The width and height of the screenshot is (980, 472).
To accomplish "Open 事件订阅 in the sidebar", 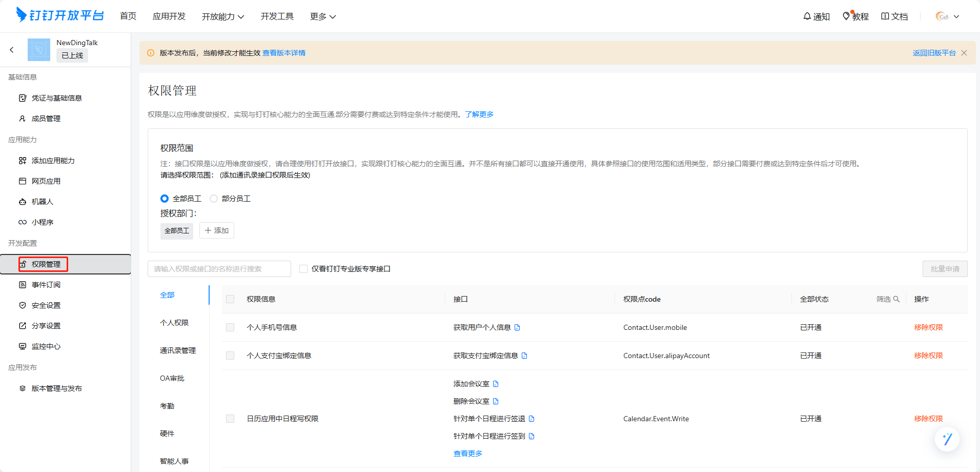I will [x=46, y=285].
